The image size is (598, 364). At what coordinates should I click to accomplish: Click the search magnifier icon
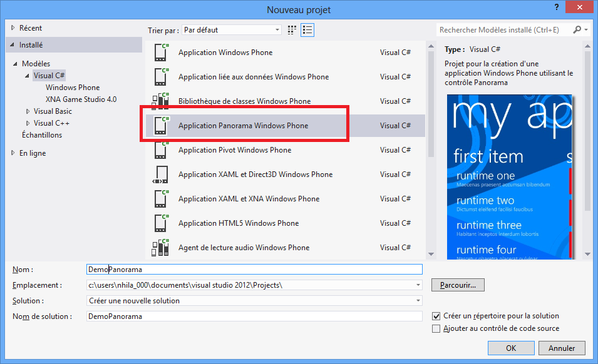point(577,29)
